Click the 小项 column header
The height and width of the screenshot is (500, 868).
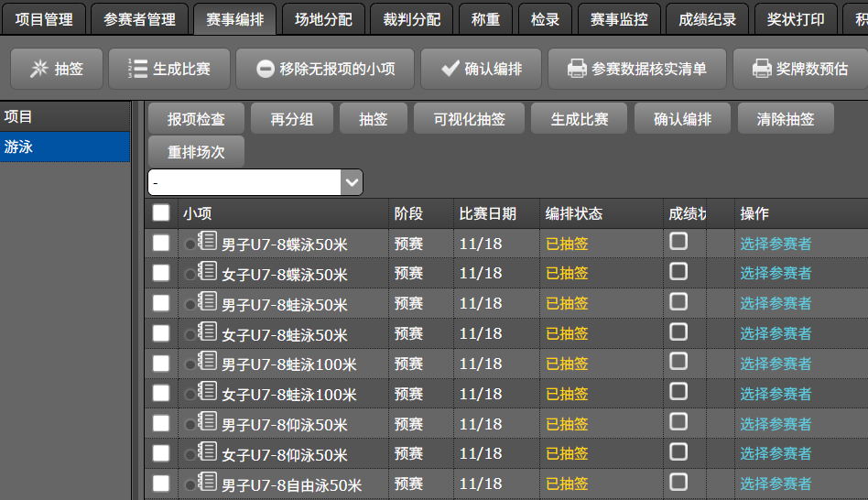click(198, 213)
